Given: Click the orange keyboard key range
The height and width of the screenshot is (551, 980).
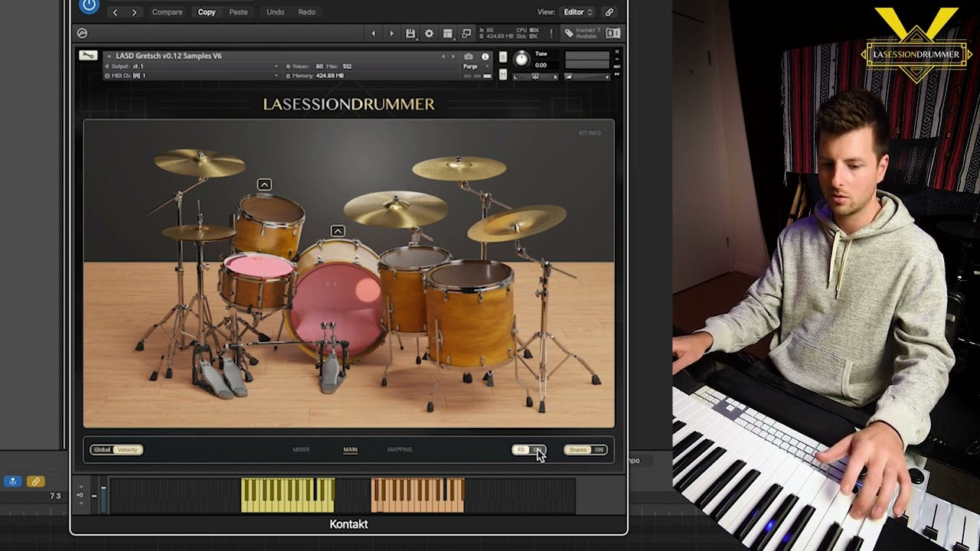Looking at the screenshot, I should pos(418,495).
